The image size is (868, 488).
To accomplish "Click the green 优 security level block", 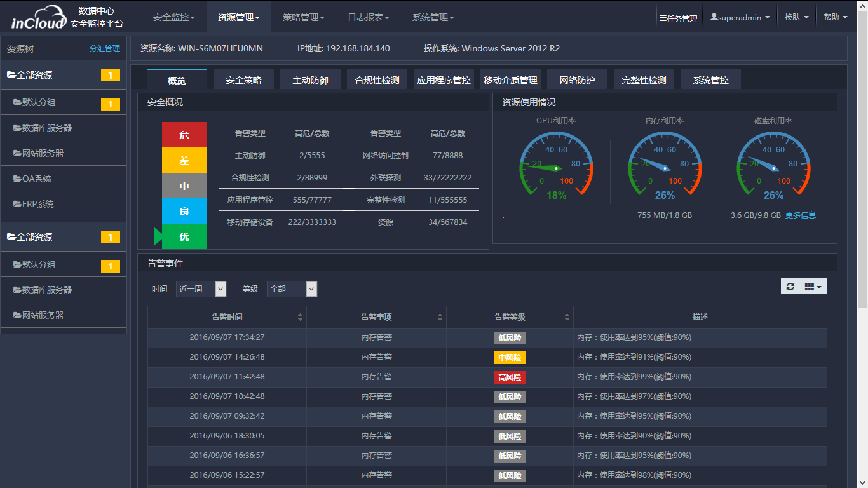I will coord(184,236).
